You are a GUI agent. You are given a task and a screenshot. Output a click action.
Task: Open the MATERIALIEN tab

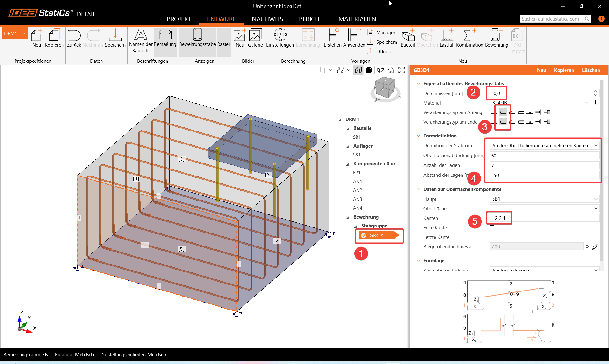pyautogui.click(x=357, y=19)
